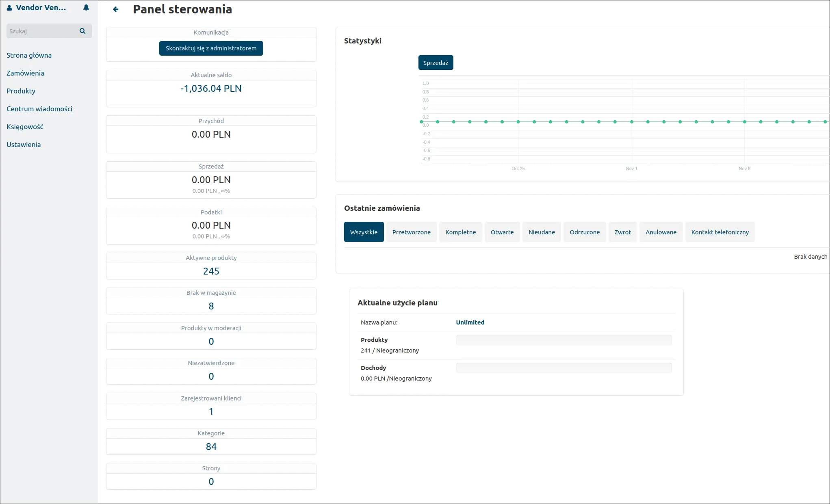The width and height of the screenshot is (830, 504).
Task: Click the 245 active products count
Action: coord(211,271)
